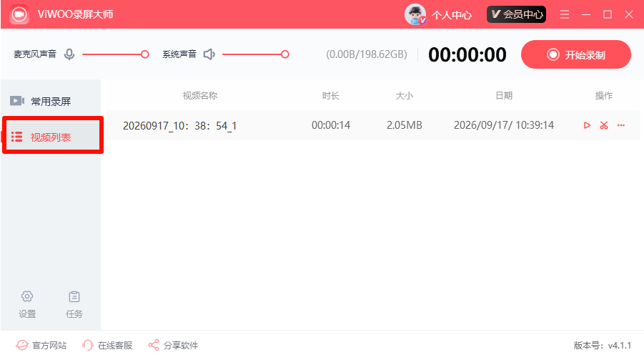Screen dimensions: 644x360
Task: Click the ViWOO录屏大师 title text
Action: click(75, 14)
